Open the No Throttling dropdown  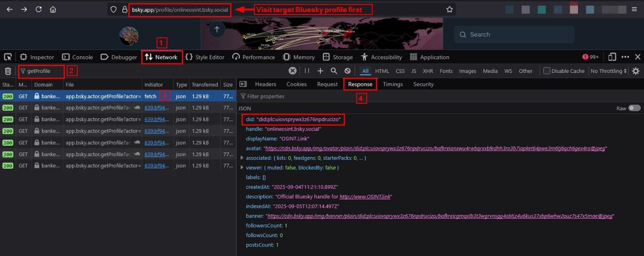point(608,71)
